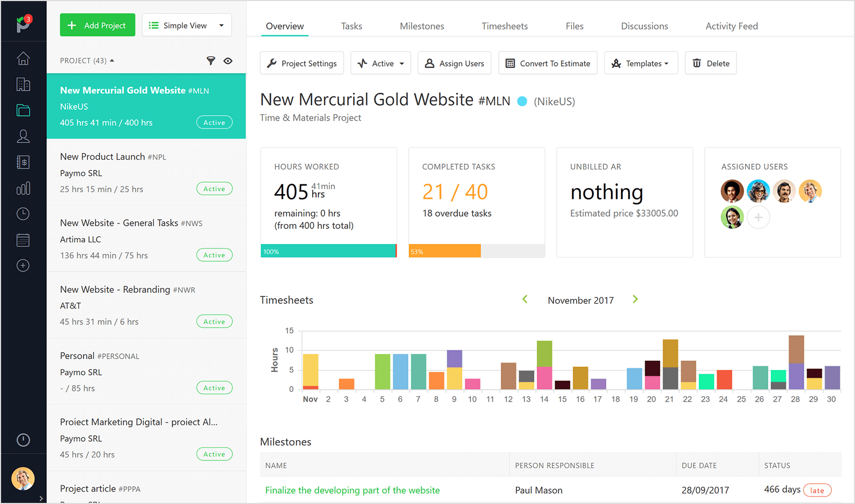855x504 pixels.
Task: Click the timer icon near sidebar bottom
Action: point(23,440)
